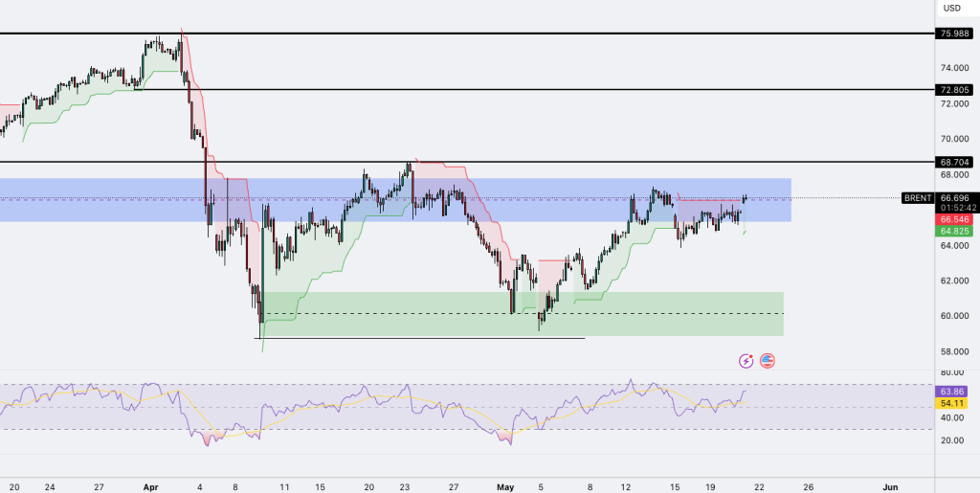
Task: Click the 80.00 RSI axis label
Action: 953,373
